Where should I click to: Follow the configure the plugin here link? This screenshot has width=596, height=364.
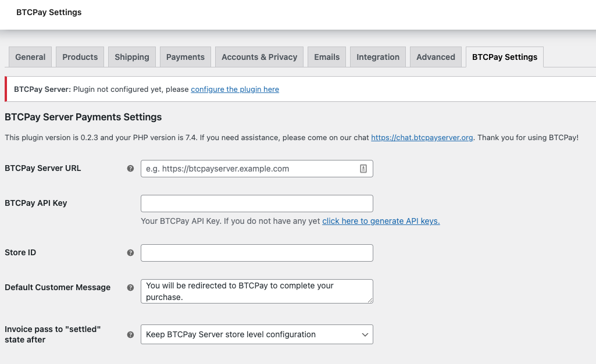[x=235, y=90]
